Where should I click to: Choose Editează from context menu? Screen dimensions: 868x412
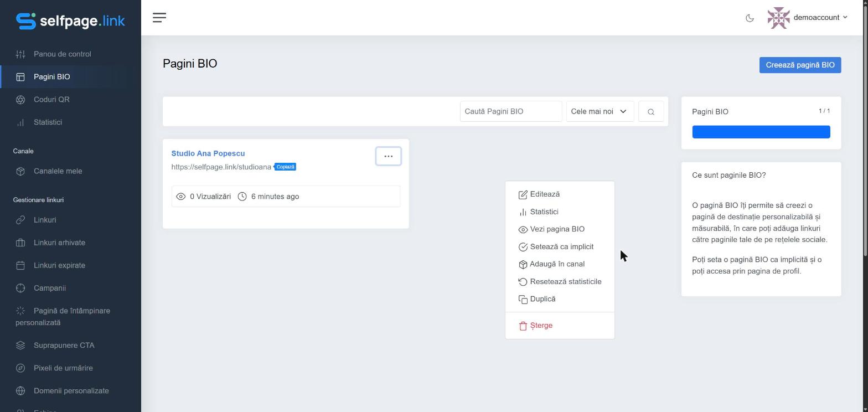click(560, 194)
